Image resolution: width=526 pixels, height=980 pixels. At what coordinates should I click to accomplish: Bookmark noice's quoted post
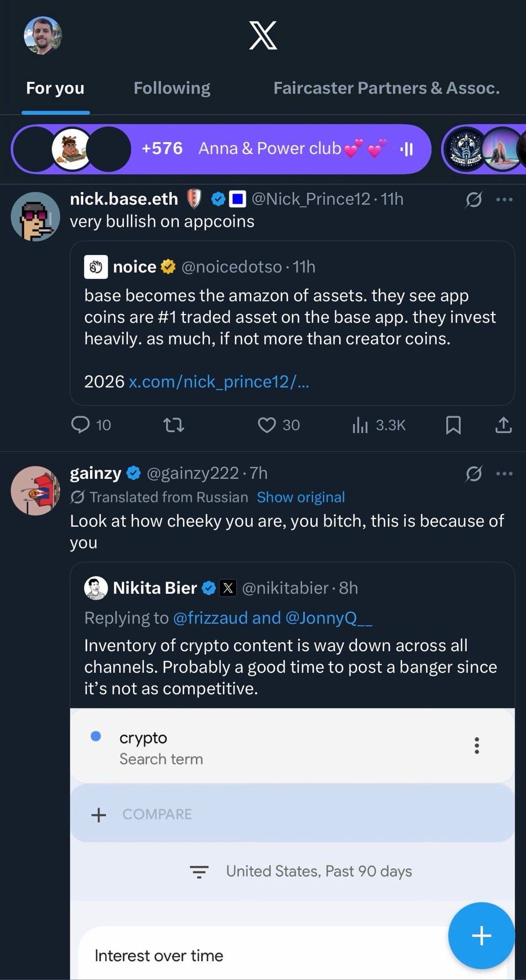pos(454,426)
